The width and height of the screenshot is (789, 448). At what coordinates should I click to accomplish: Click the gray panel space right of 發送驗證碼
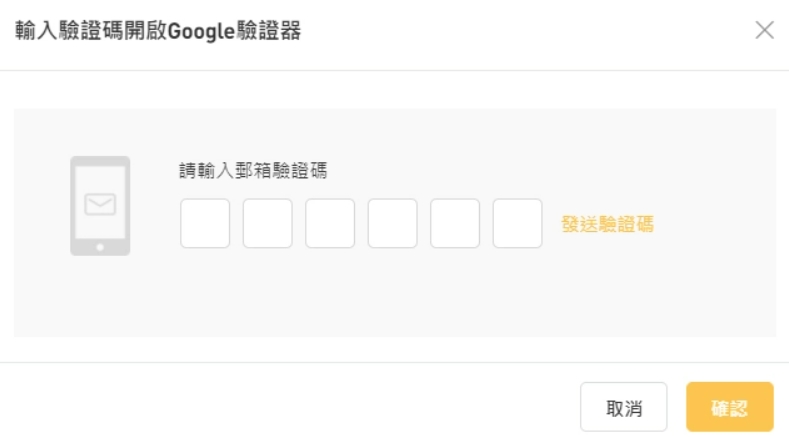coord(715,224)
